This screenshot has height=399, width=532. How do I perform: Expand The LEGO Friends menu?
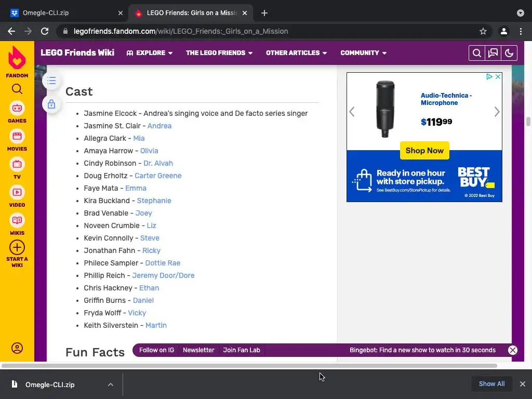pyautogui.click(x=219, y=53)
